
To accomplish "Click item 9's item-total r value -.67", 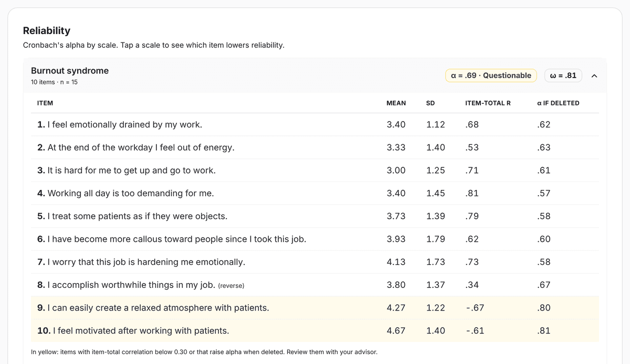I will click(x=475, y=308).
